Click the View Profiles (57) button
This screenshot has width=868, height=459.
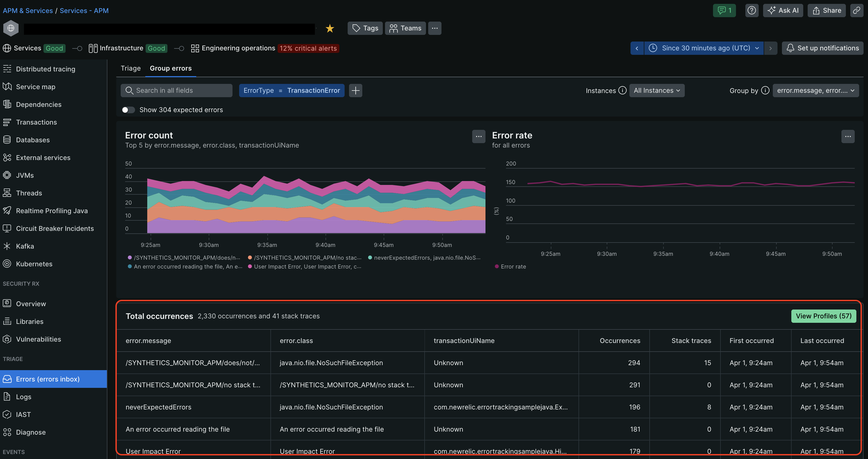pyautogui.click(x=823, y=316)
